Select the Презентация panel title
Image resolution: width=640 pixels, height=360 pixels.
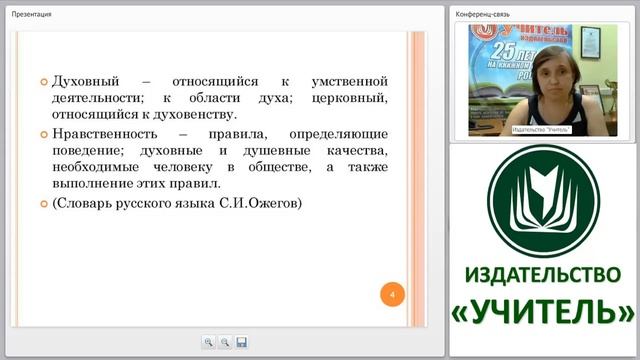coord(31,14)
